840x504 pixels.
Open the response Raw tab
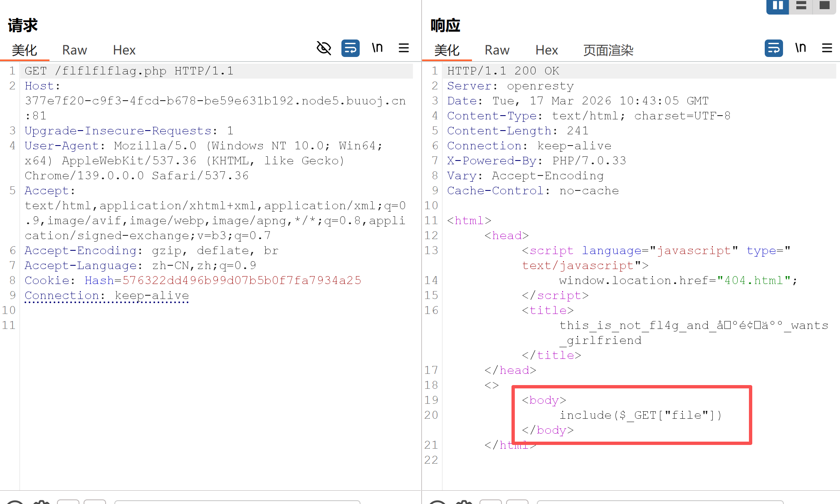tap(497, 50)
